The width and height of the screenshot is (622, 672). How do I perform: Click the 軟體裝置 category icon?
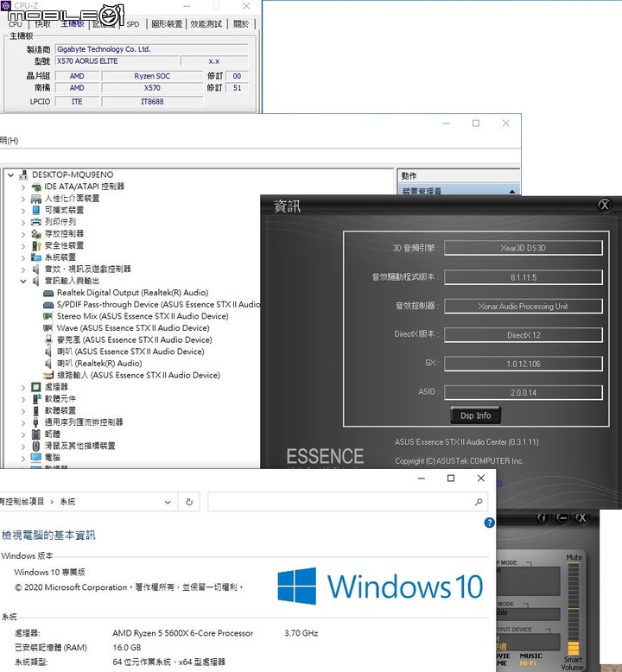coord(36,410)
